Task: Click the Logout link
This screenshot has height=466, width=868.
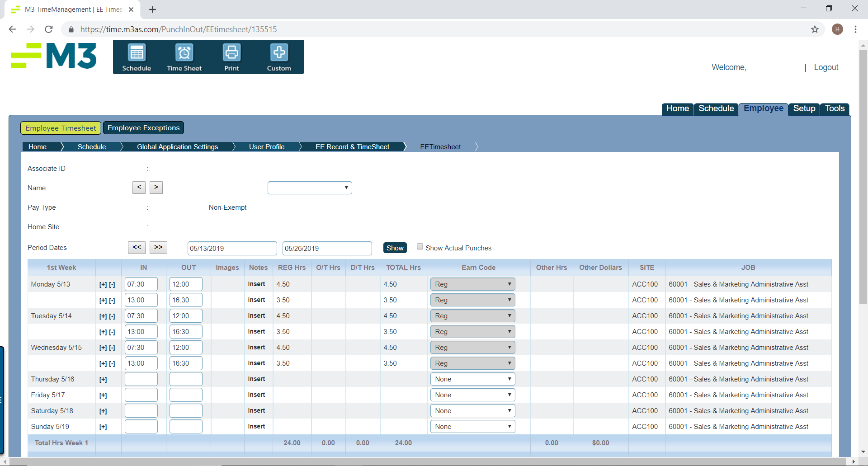Action: pos(826,67)
